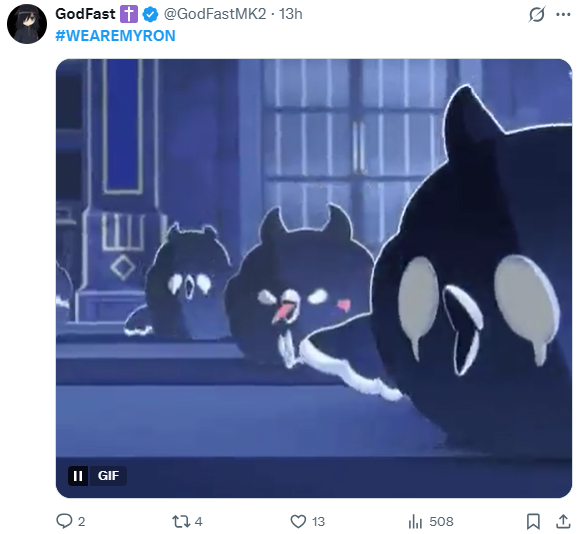Image resolution: width=582 pixels, height=534 pixels.
Task: Share the post using the upload arrow icon
Action: 563,521
